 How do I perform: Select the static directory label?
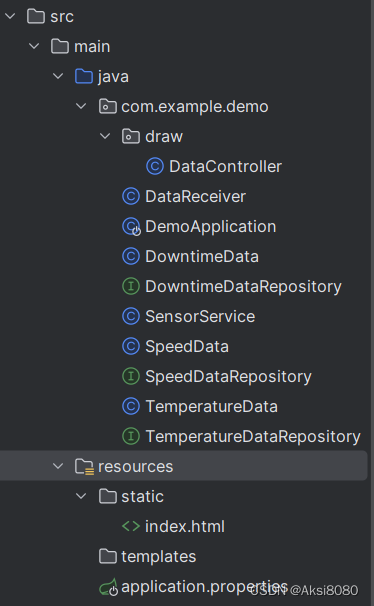point(143,496)
